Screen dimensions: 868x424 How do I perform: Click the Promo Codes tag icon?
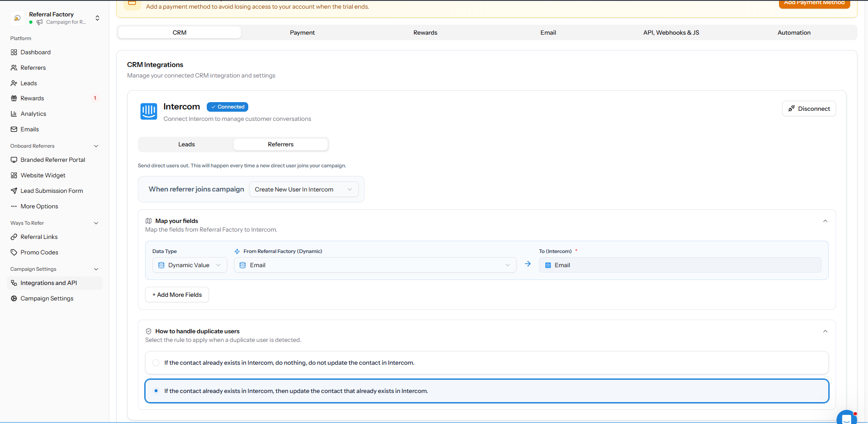14,253
